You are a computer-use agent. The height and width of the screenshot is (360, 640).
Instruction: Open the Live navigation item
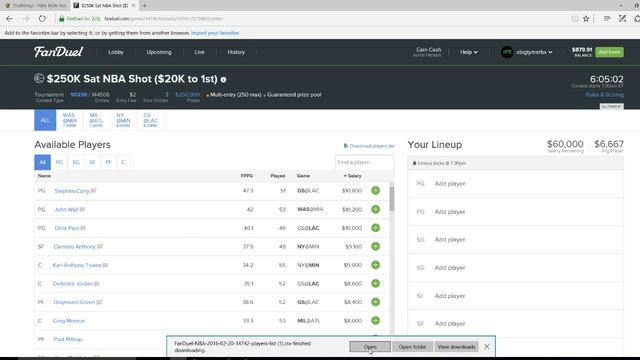(x=199, y=52)
